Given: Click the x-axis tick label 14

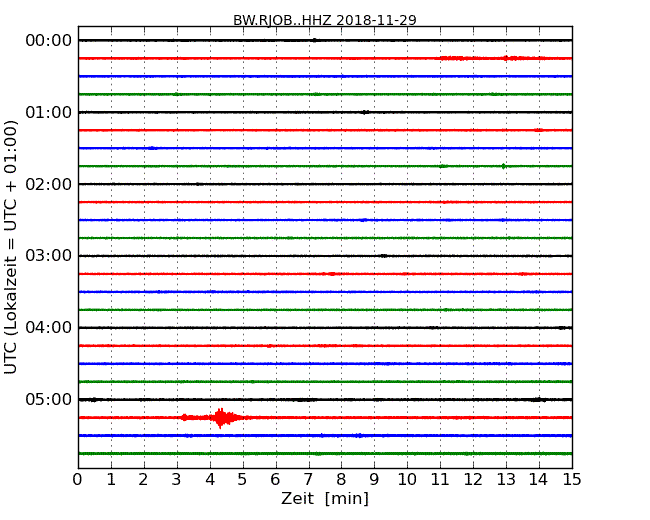Looking at the screenshot, I should click(539, 479).
